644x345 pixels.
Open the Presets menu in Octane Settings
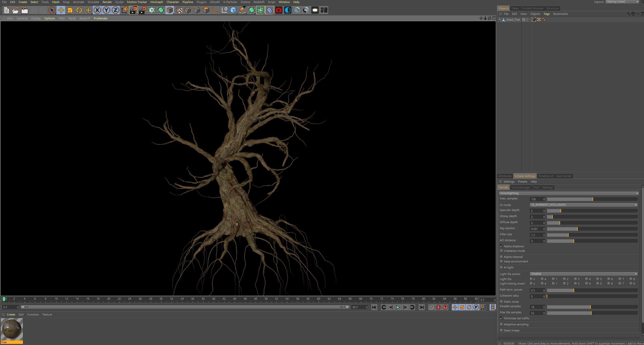click(522, 182)
